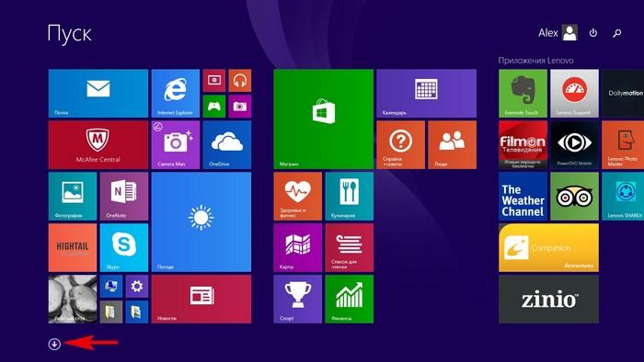Click the search magnifier icon
Screen dimensions: 644x362
(617, 33)
